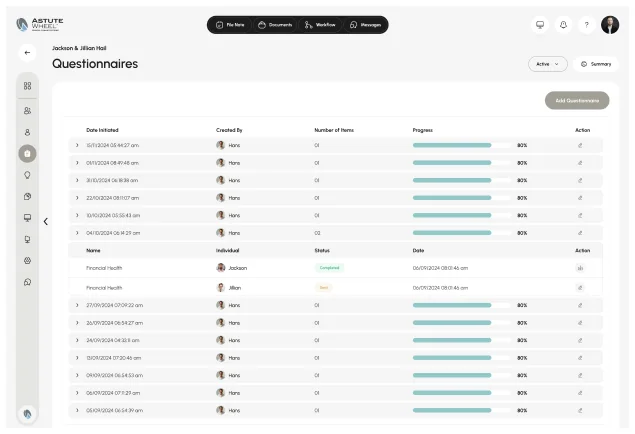Open the pie chart icon in sidebar
The width and height of the screenshot is (635, 434).
27,196
